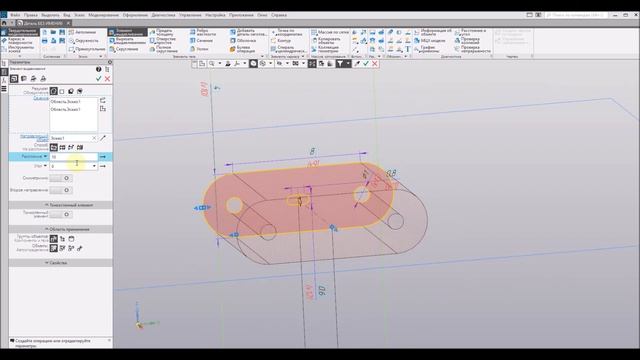This screenshot has width=640, height=360.
Task: Click the МЦХ модели diagnostics tool
Action: [x=429, y=41]
